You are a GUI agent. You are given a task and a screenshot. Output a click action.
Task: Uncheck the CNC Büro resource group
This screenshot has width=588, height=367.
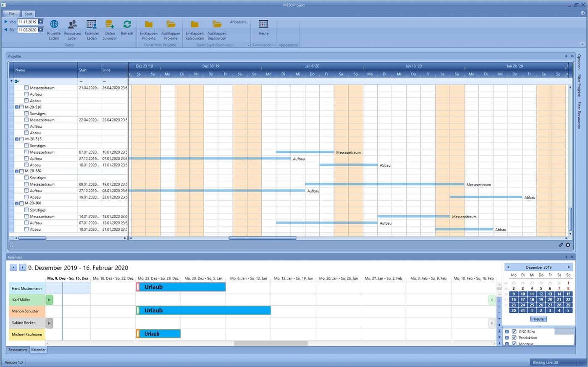pos(514,331)
